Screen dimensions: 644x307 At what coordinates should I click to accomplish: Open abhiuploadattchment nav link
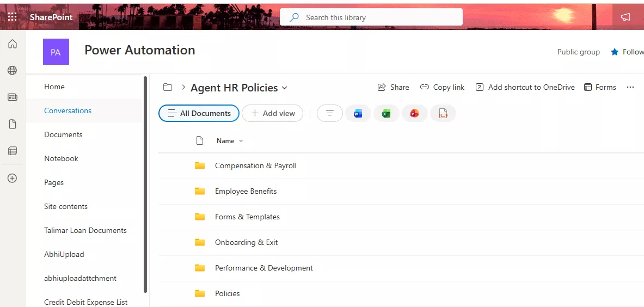pos(80,278)
